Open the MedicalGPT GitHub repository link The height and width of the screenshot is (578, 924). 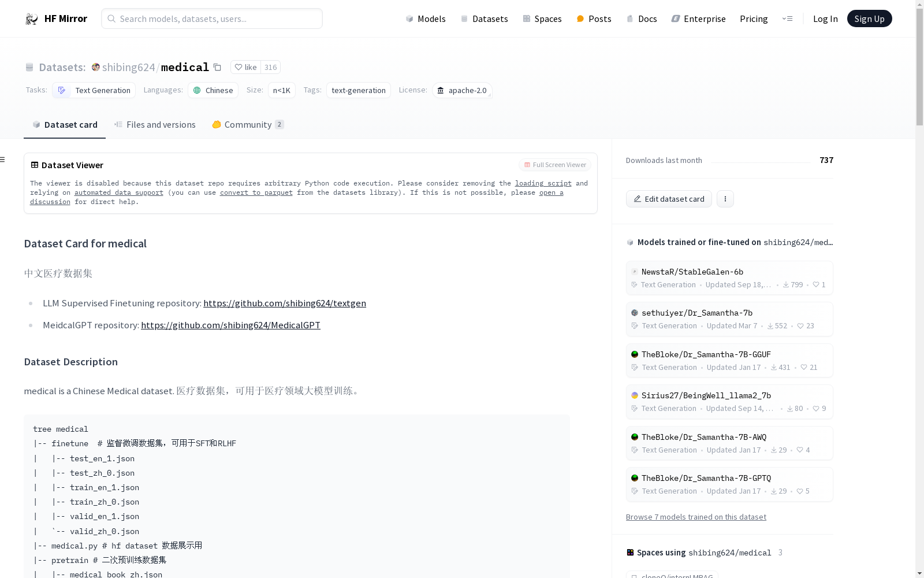[230, 325]
